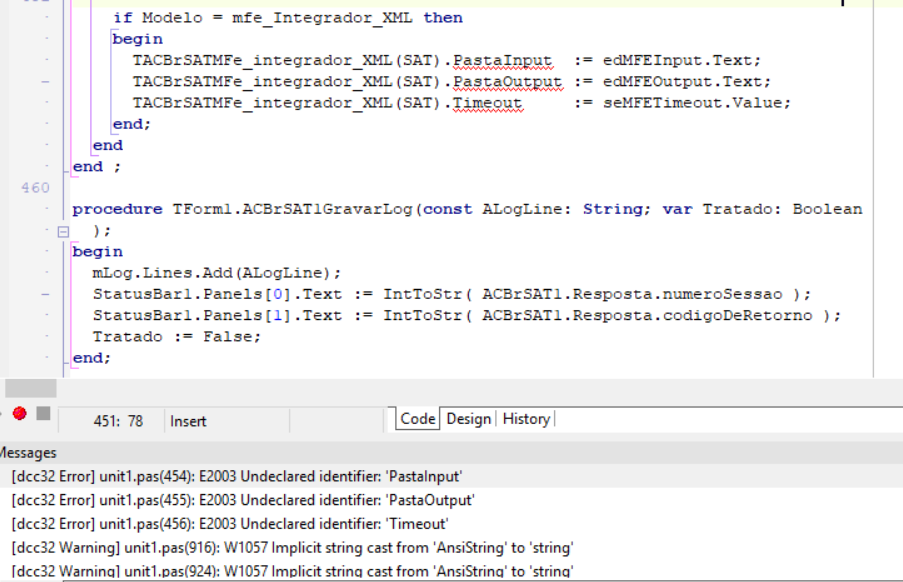Click the red macro record button
Viewport: 903px width, 582px height.
pyautogui.click(x=20, y=413)
